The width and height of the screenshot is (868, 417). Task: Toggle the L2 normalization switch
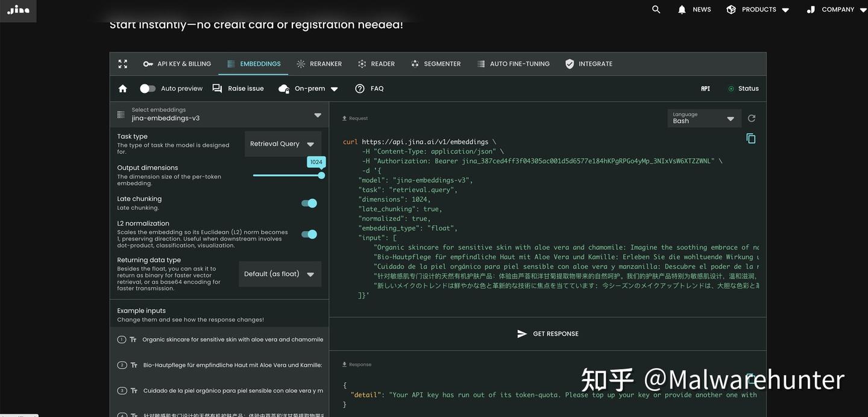[x=309, y=234]
